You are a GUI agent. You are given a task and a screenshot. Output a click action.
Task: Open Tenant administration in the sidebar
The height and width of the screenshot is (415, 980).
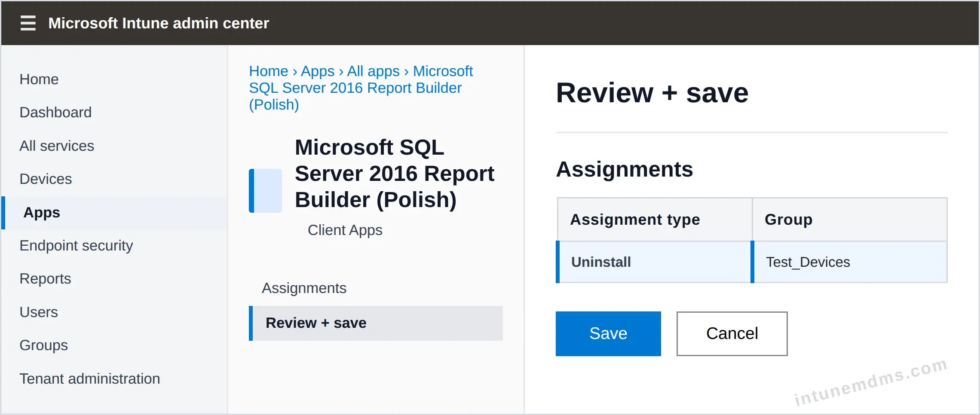point(89,378)
